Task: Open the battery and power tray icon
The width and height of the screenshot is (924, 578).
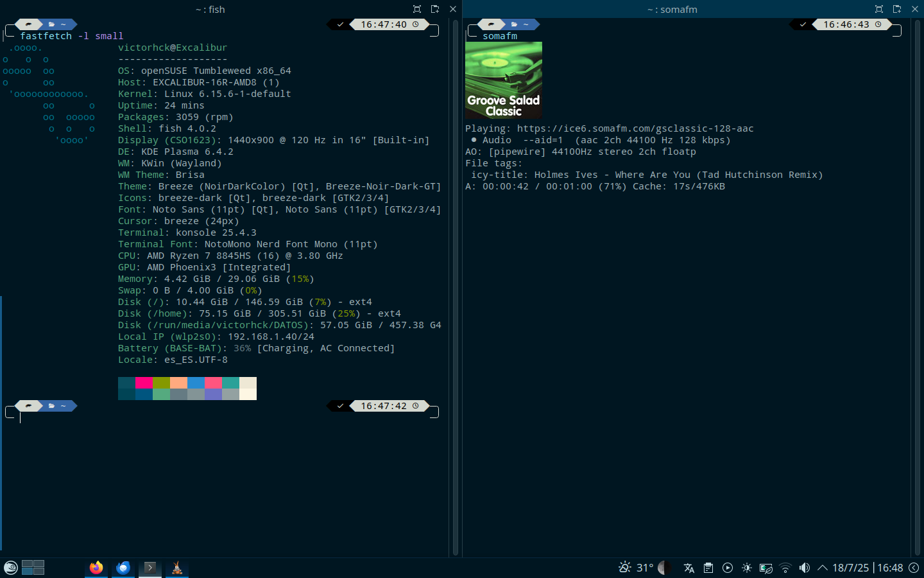Action: 766,568
